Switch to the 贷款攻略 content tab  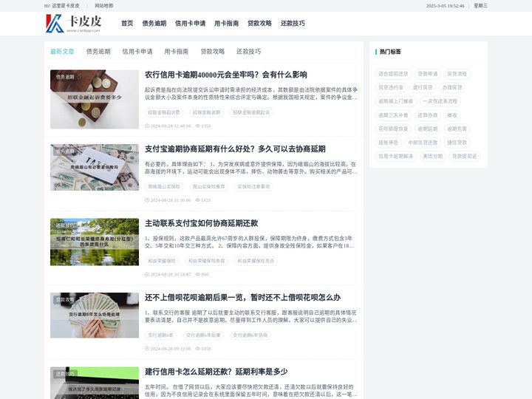212,52
